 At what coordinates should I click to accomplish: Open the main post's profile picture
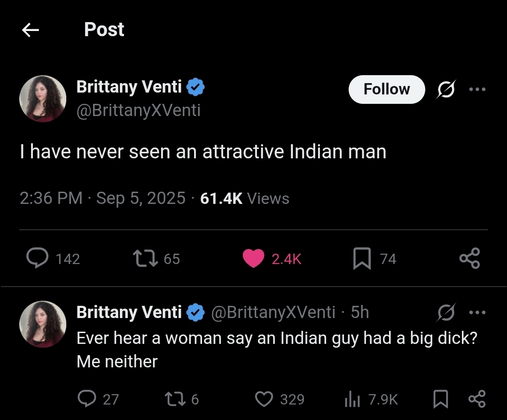click(x=43, y=99)
